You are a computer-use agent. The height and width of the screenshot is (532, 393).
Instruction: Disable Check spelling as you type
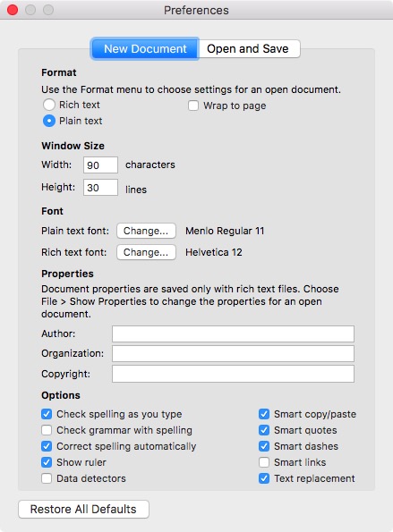[x=47, y=414]
